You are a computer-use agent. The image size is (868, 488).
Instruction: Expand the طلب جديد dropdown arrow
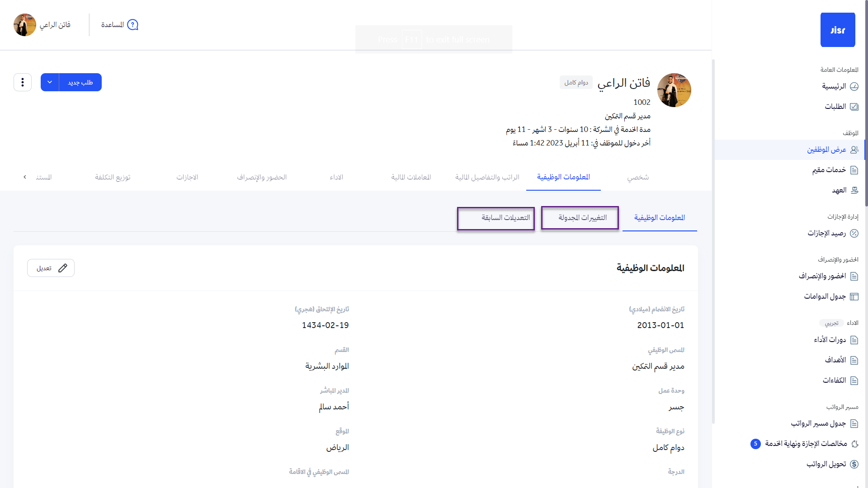[50, 82]
